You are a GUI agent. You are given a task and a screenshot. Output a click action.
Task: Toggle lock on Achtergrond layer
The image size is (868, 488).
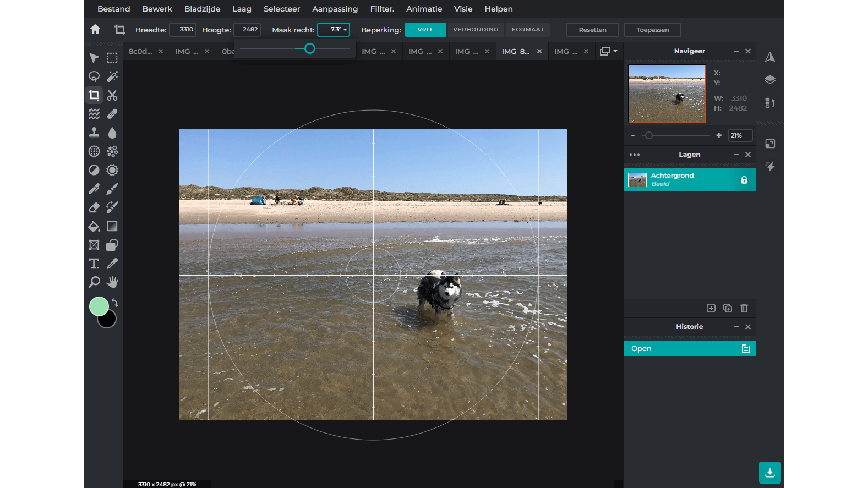click(x=744, y=180)
